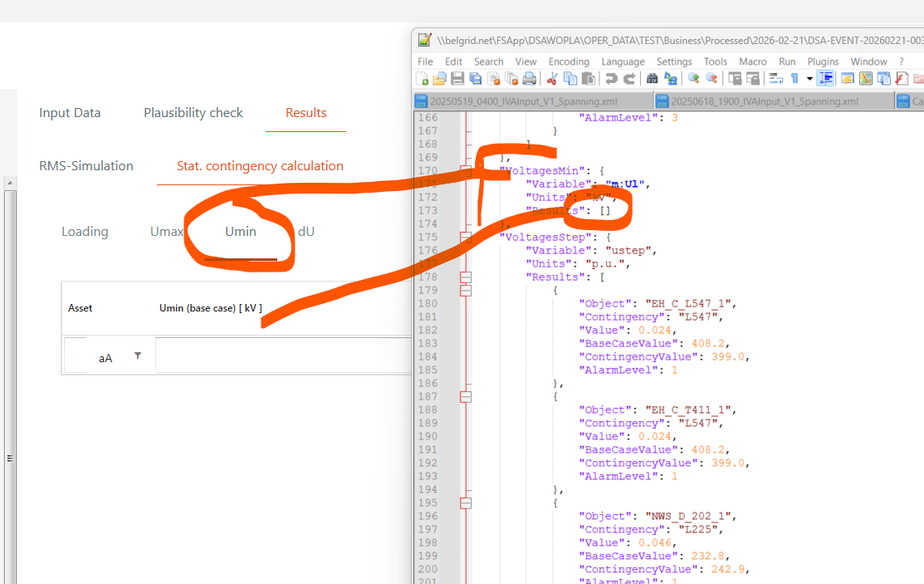Click the Open file folder icon
924x584 pixels.
pos(440,79)
